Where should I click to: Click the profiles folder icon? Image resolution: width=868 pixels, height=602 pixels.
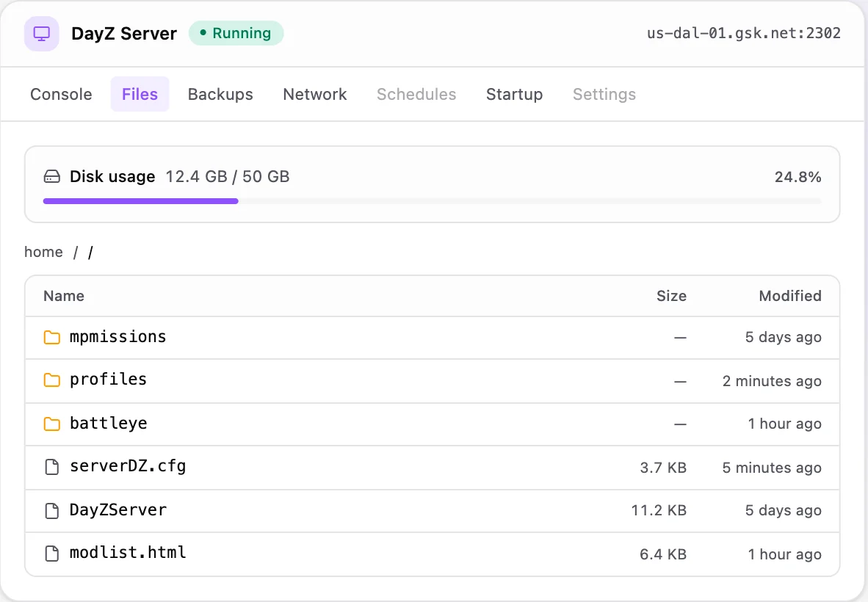[x=51, y=380]
